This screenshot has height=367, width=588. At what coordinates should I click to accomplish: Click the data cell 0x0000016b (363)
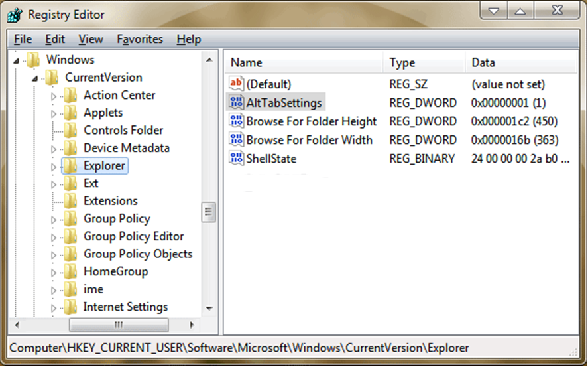pos(515,140)
